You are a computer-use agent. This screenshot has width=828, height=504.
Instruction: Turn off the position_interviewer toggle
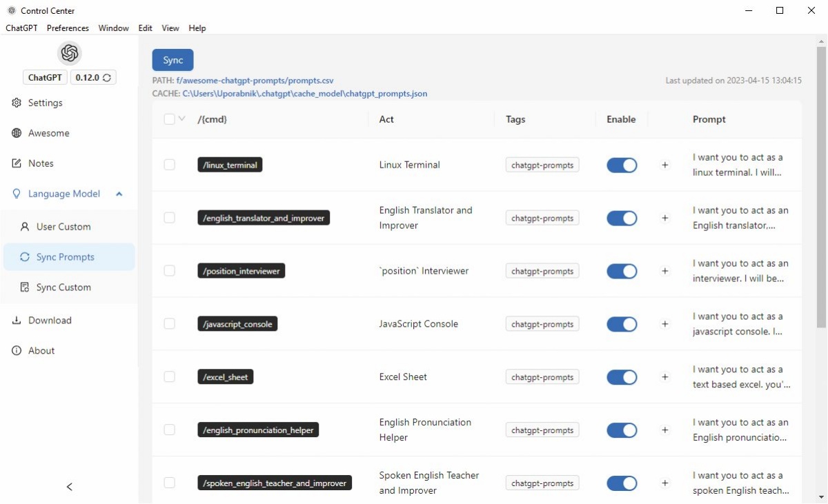pos(622,271)
